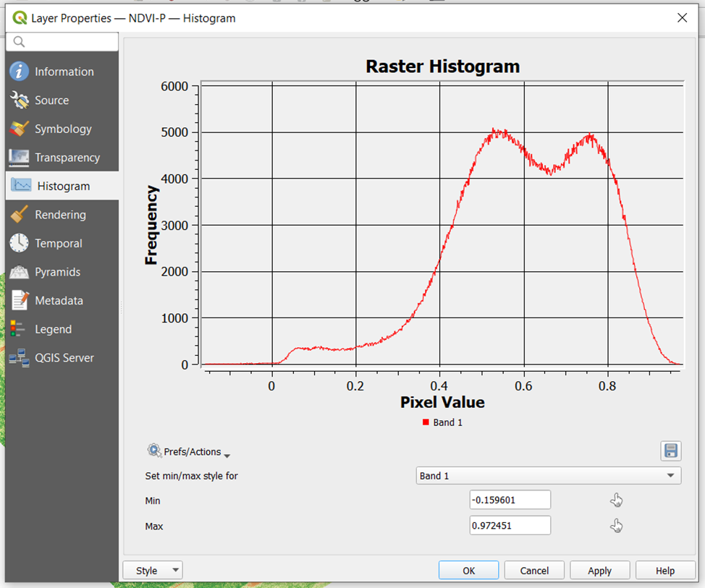Focus the Min value field
Viewport: 705px width, 588px height.
click(510, 500)
